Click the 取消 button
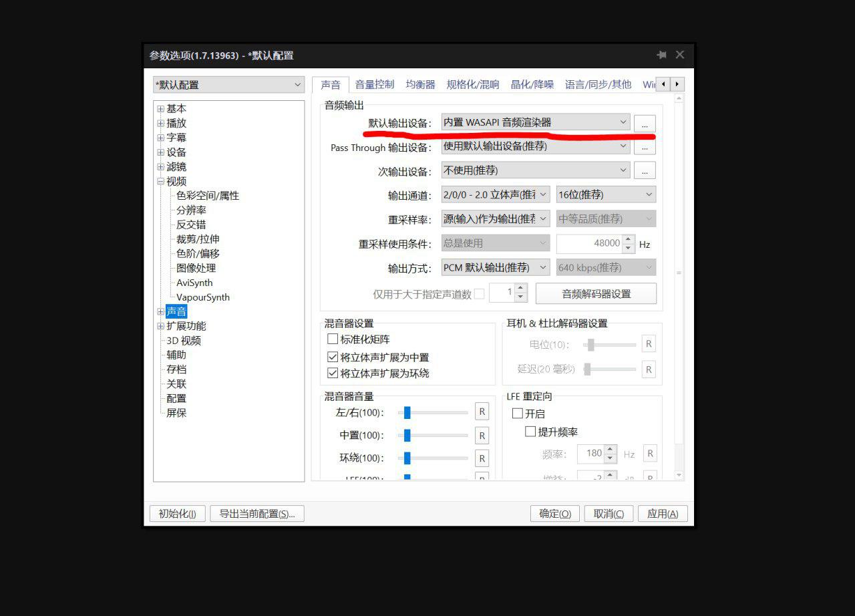 click(x=609, y=513)
